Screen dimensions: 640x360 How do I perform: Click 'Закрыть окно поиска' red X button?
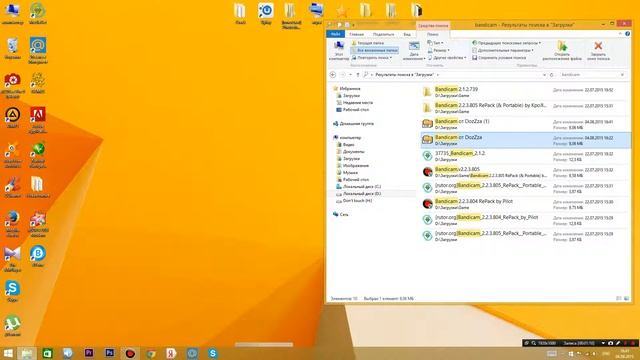598,51
